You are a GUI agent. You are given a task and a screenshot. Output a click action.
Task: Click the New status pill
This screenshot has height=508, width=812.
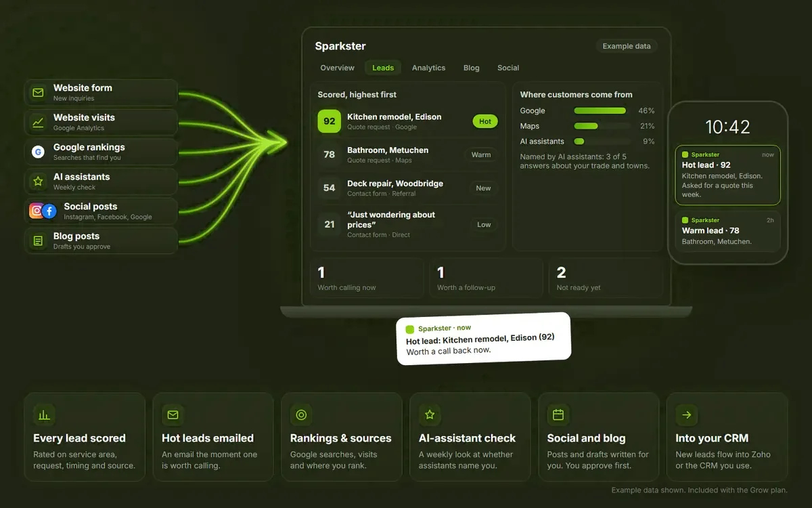click(483, 188)
